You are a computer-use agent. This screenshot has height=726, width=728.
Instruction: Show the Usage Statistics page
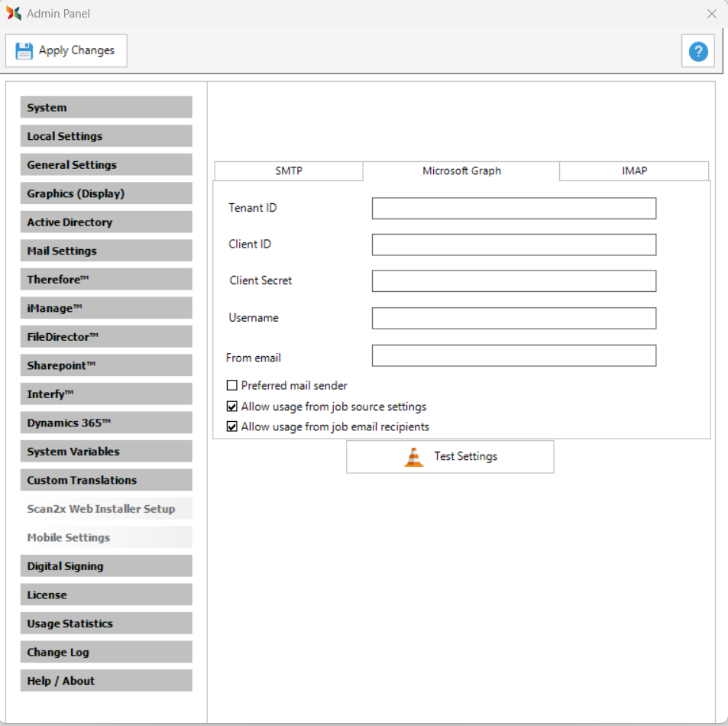pyautogui.click(x=106, y=624)
